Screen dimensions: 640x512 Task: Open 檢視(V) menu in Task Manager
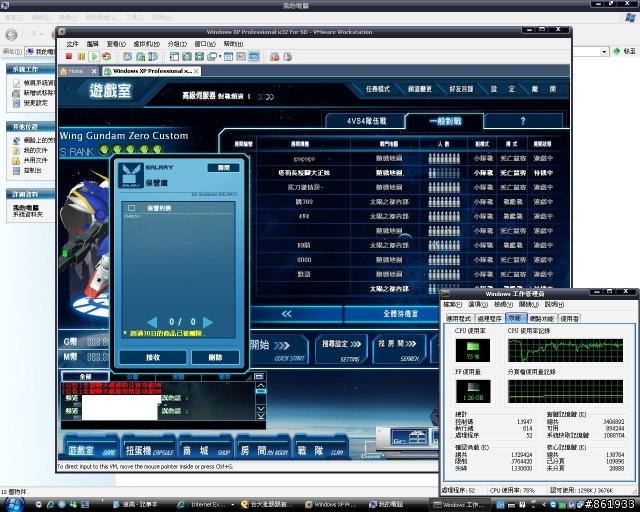click(x=503, y=305)
